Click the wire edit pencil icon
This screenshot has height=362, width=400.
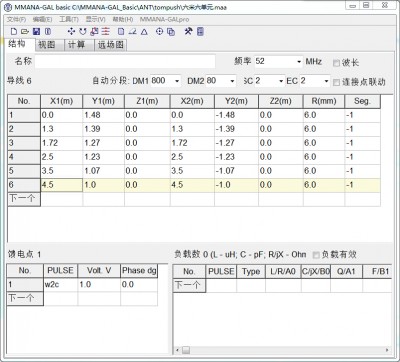[133, 32]
